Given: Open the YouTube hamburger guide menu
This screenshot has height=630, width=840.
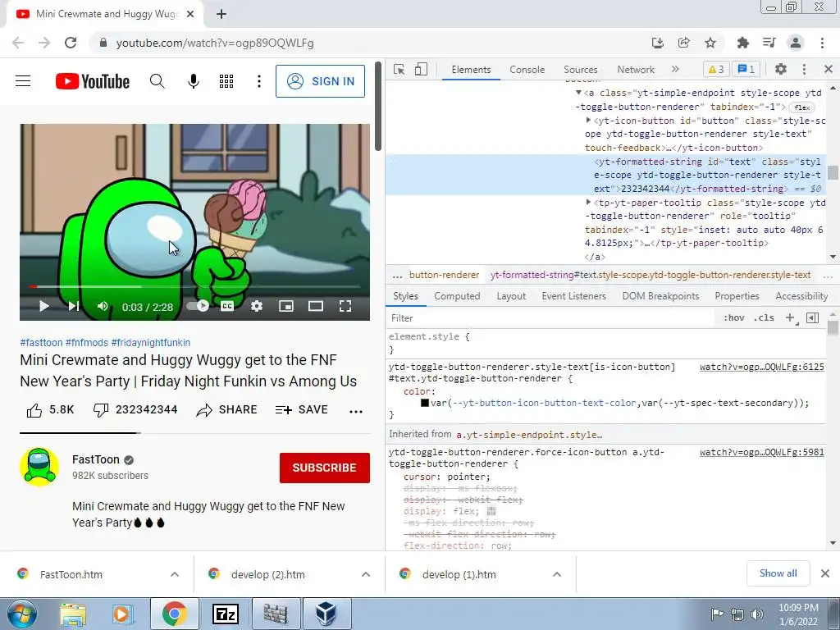Looking at the screenshot, I should pos(23,81).
